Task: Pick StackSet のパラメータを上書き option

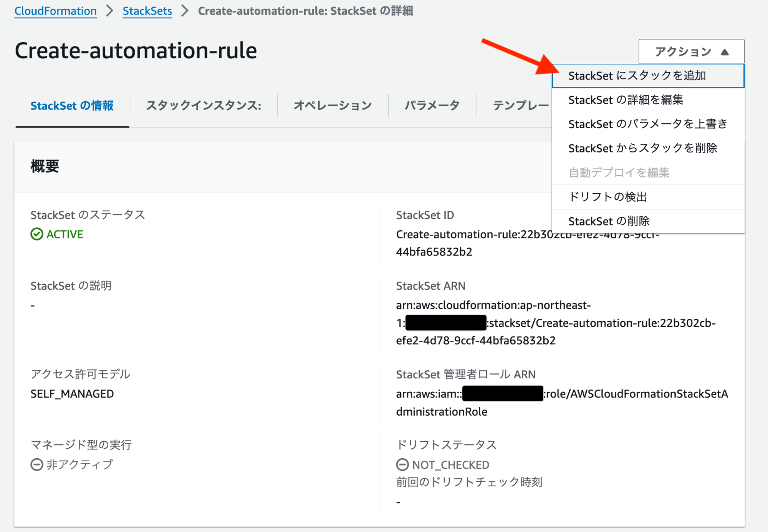Action: pyautogui.click(x=648, y=124)
